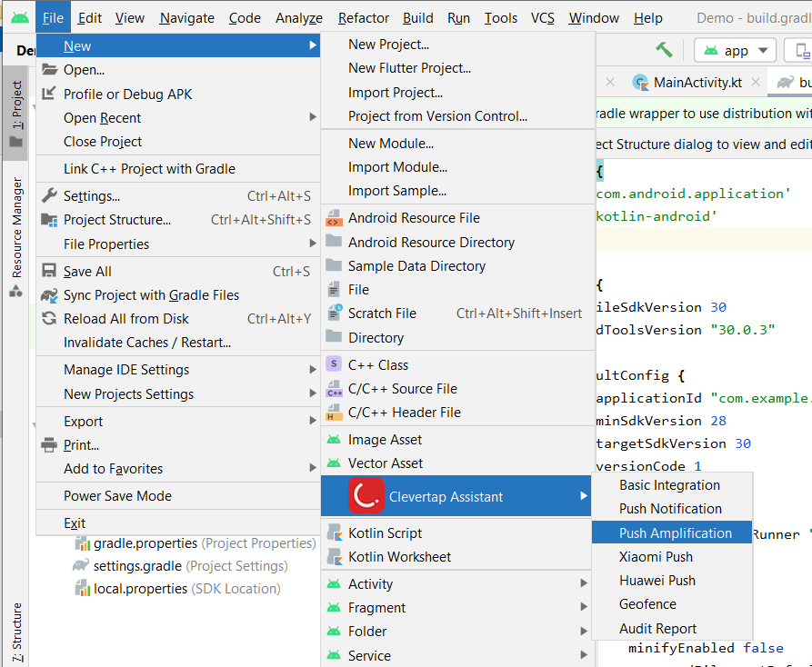Click the Vector Asset android icon
This screenshot has height=667, width=812.
click(x=334, y=463)
